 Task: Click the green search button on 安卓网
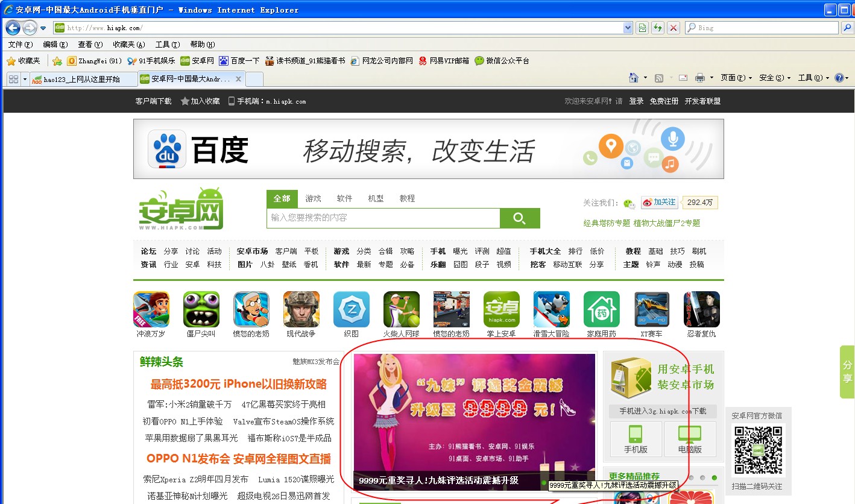click(x=520, y=218)
